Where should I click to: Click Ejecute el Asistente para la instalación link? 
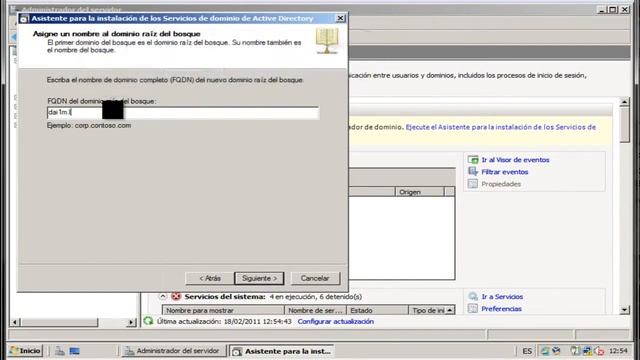(x=500, y=127)
